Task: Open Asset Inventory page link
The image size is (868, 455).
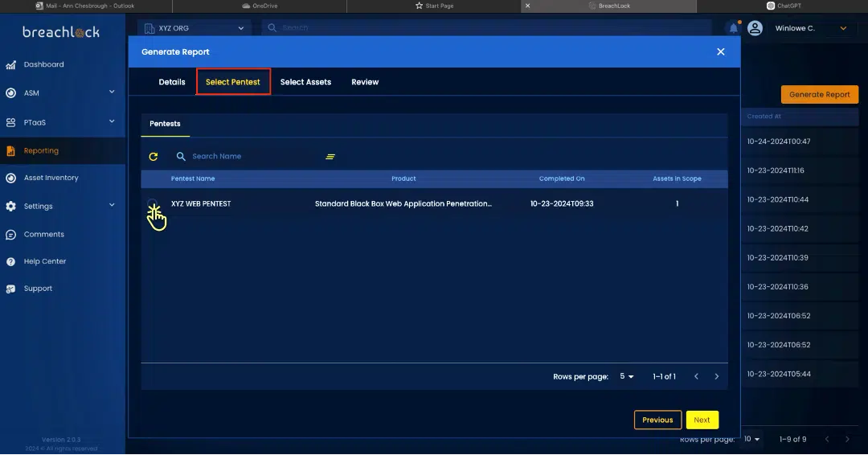Action: pyautogui.click(x=51, y=178)
